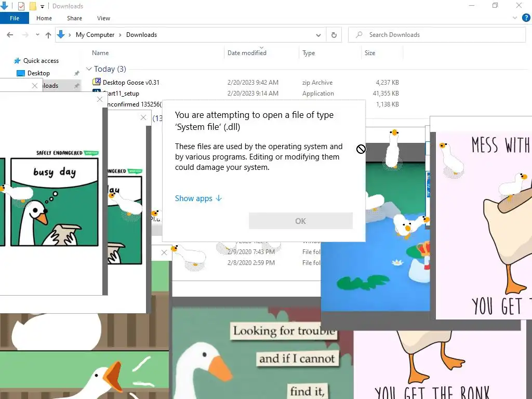Image resolution: width=532 pixels, height=399 pixels.
Task: Open Explorer Help question mark icon
Action: [x=526, y=18]
